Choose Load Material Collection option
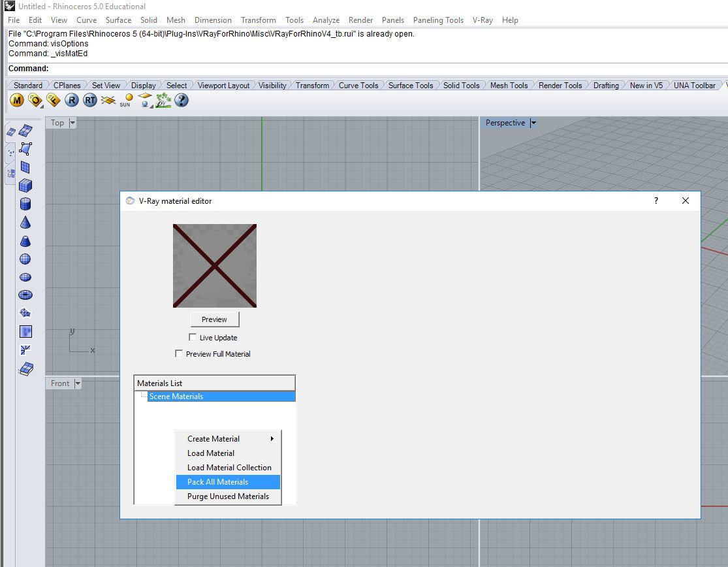Image resolution: width=728 pixels, height=567 pixels. [228, 468]
